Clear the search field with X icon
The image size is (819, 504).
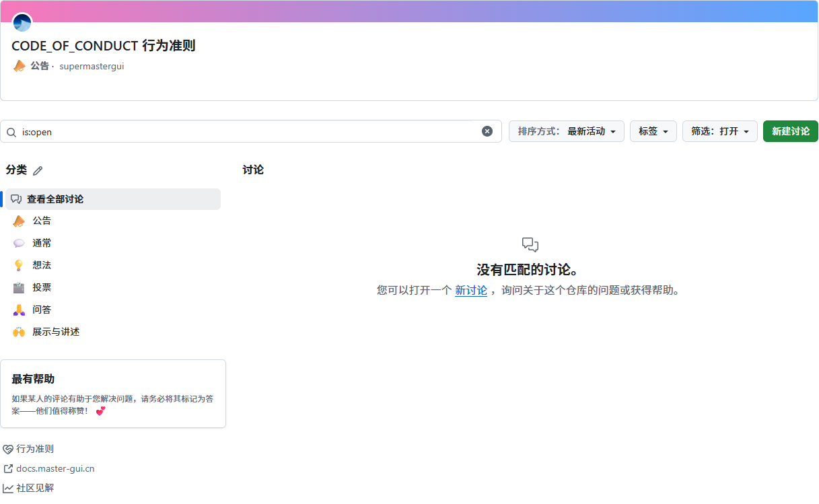coord(487,131)
